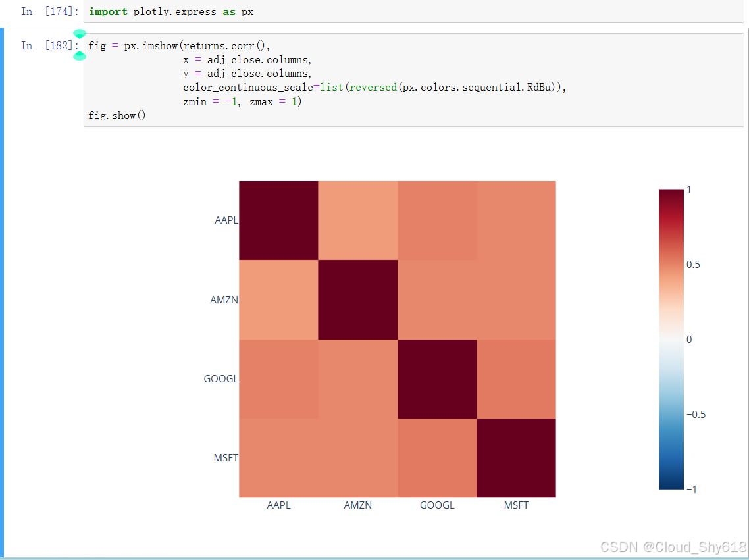This screenshot has width=749, height=560.
Task: Click heatmap cell in AMZN row, AAPL column
Action: [278, 300]
